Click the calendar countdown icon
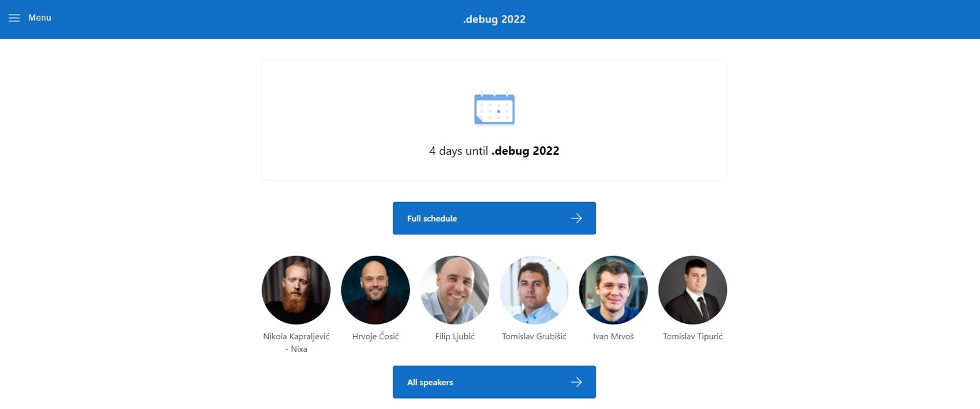The image size is (980, 409). point(494,108)
